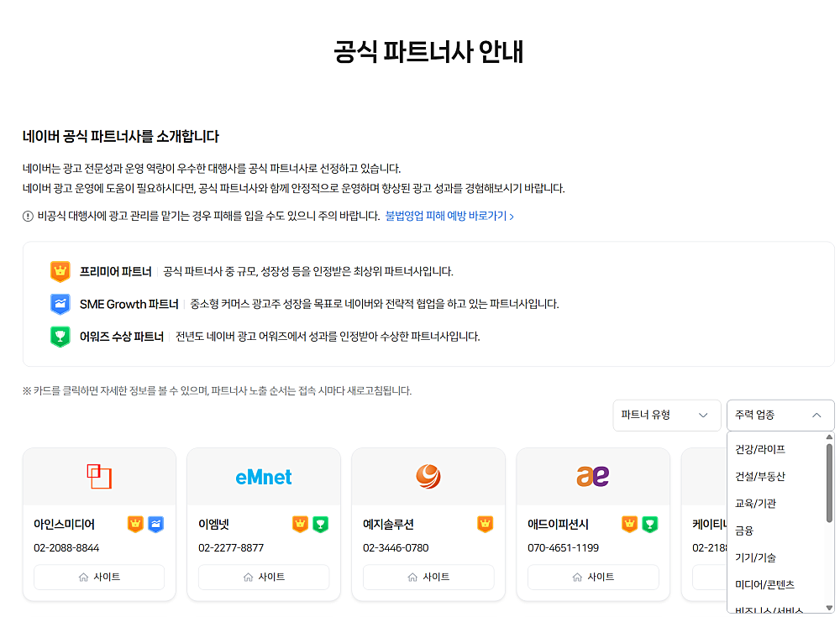Click the green trophy badge on 이엠넷 card
This screenshot has width=840, height=617.
coord(320,525)
